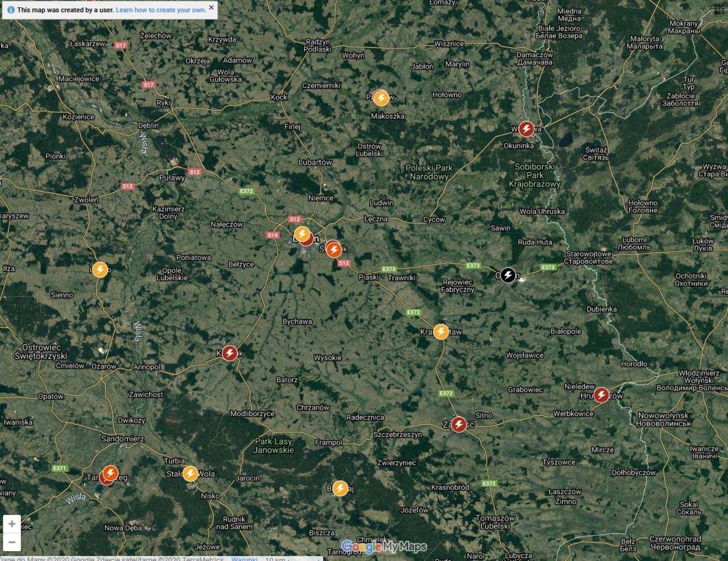Select the yellow marker over Lublin
Viewport: 728px width, 561px height.
(302, 233)
